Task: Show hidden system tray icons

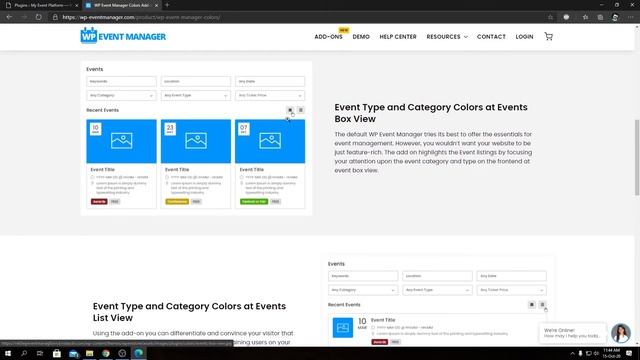Action: coord(572,353)
